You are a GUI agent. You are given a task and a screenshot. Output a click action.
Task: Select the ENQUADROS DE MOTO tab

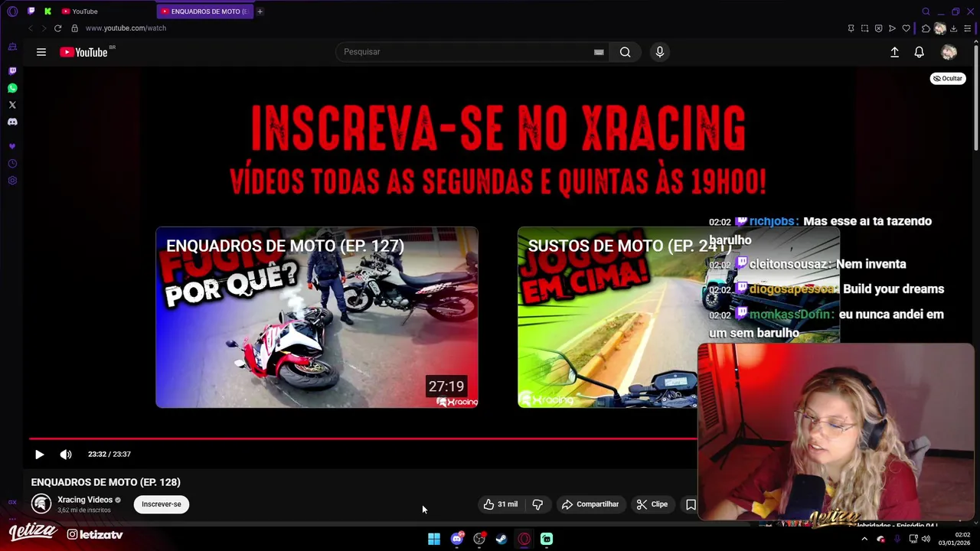pos(204,11)
